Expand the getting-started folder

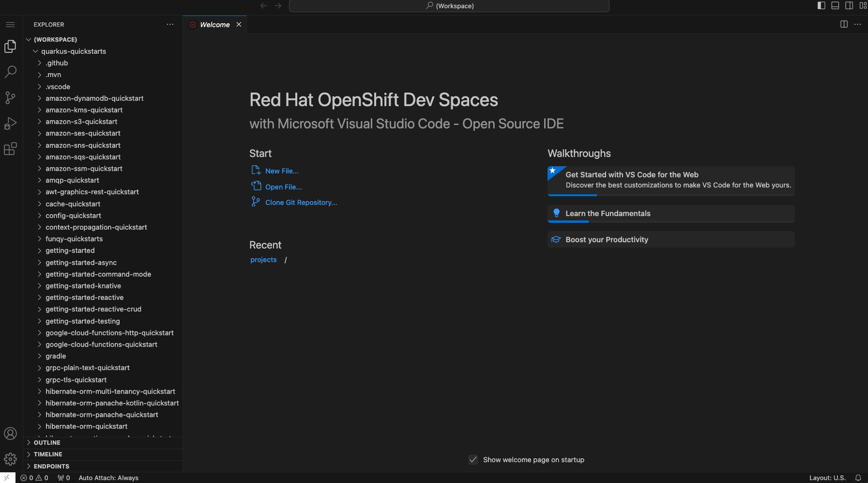(x=39, y=250)
